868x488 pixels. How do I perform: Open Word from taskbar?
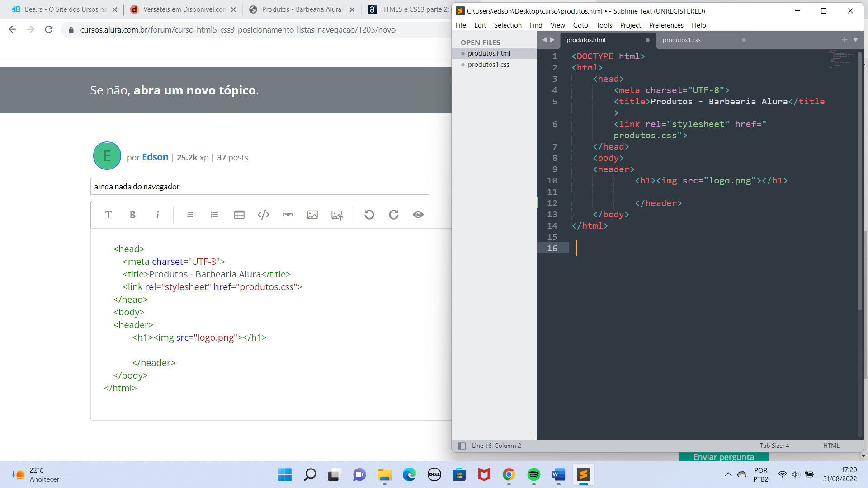click(x=559, y=475)
